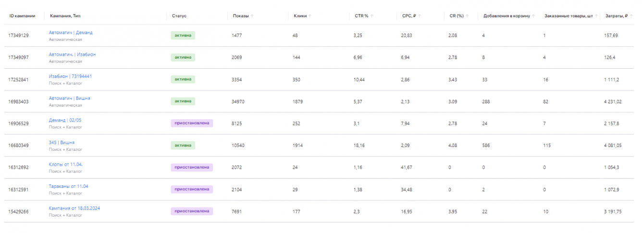644x233 pixels.
Task: Sort table by CR (%) arrow
Action: (467, 16)
